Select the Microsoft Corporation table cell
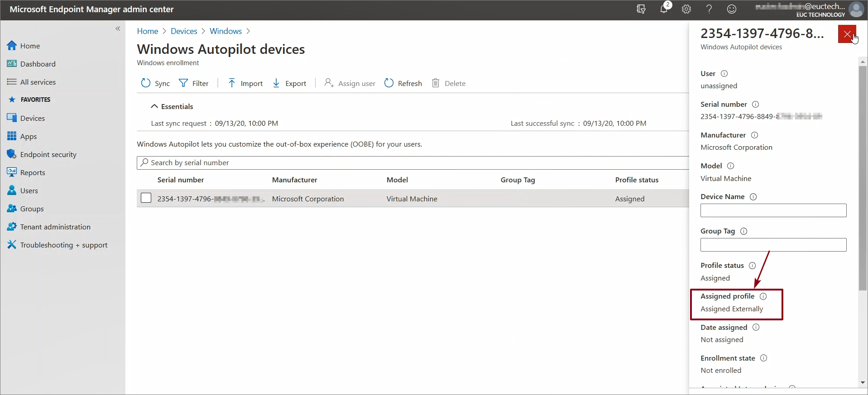Viewport: 868px width, 395px height. tap(308, 199)
